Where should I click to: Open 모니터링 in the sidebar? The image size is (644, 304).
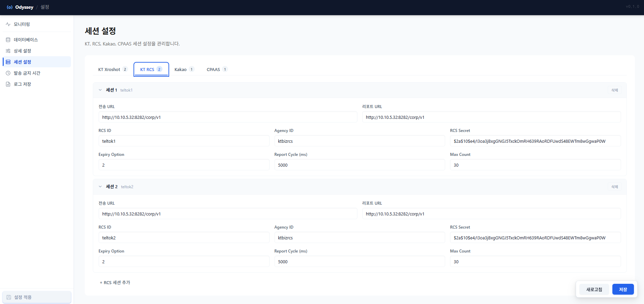(x=37, y=24)
